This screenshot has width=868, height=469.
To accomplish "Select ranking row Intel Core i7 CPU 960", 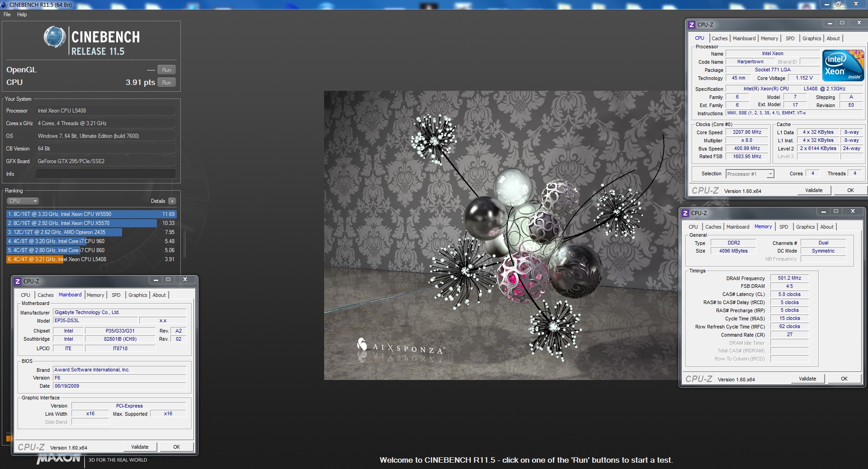I will 91,241.
